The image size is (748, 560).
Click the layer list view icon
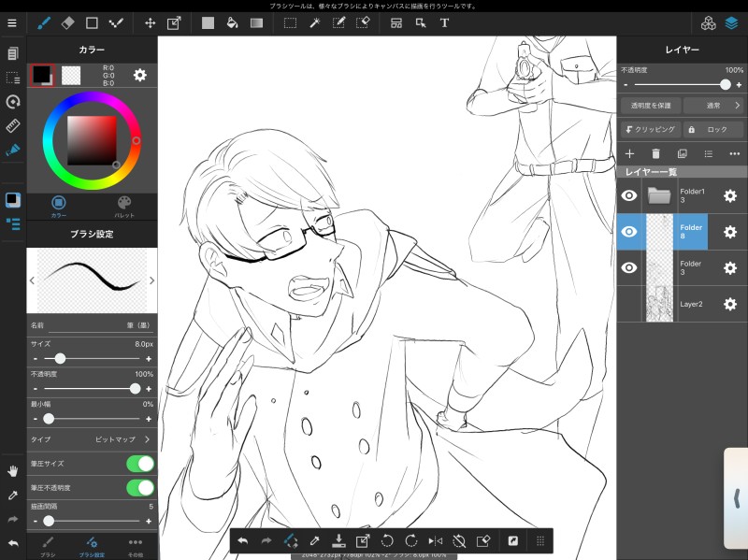tap(709, 153)
